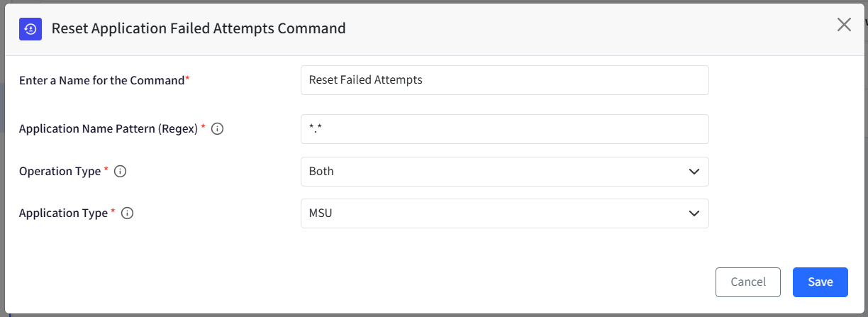Expand the Application Type chevron arrow
The width and height of the screenshot is (868, 317).
tap(694, 213)
